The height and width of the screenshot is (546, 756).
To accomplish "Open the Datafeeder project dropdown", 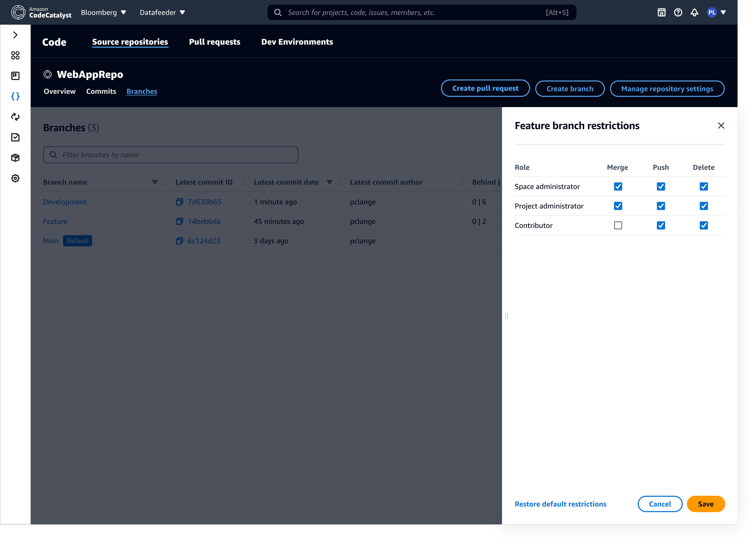I will [x=162, y=13].
